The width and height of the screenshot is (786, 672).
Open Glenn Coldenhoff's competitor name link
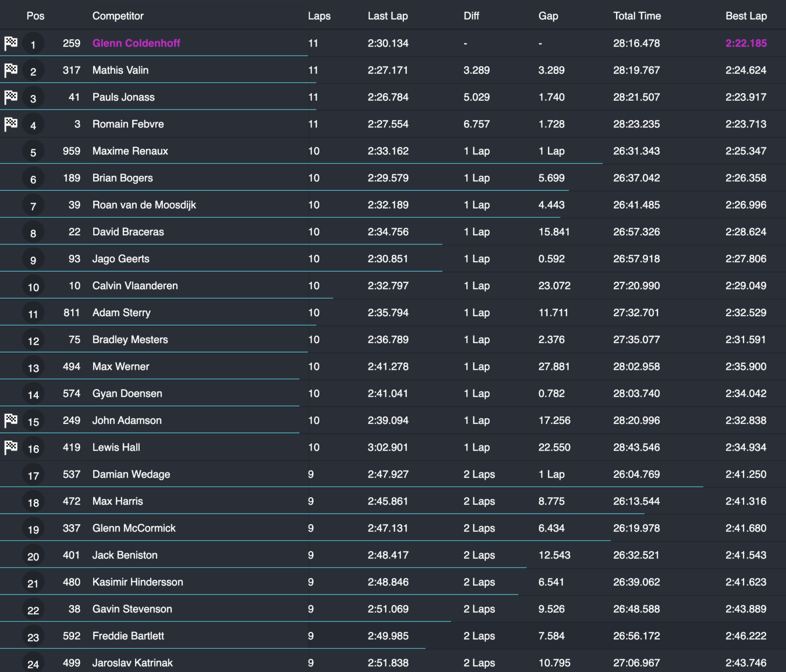click(136, 43)
